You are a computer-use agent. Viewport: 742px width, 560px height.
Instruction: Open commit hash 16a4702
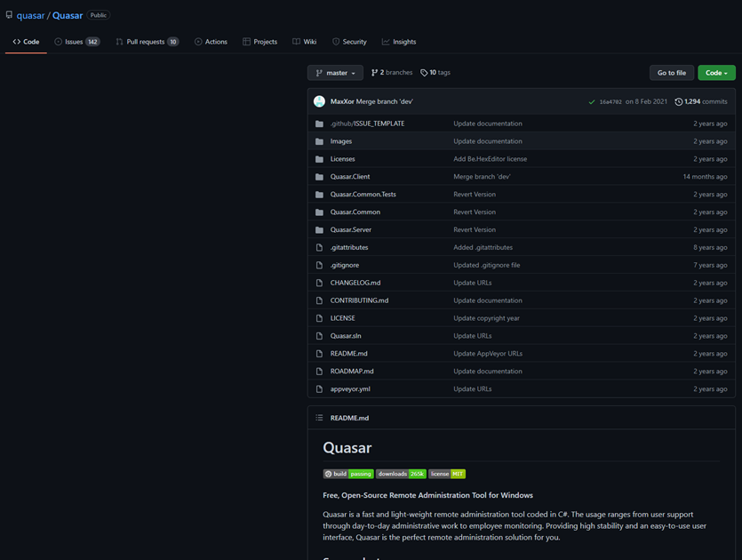(610, 101)
